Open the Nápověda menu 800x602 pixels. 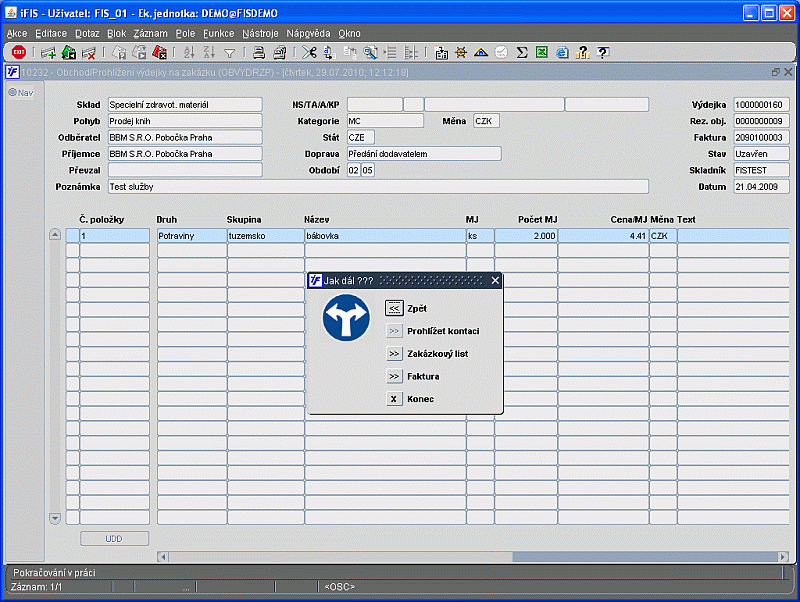307,33
